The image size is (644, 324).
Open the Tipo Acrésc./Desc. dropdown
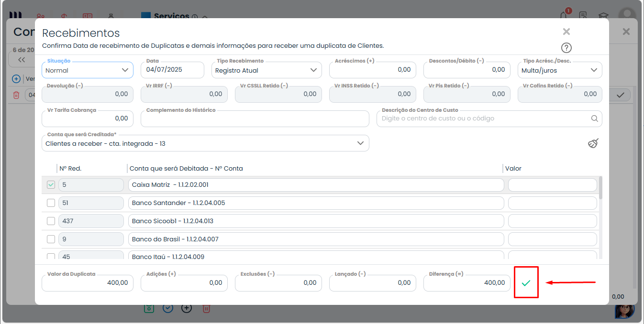[560, 70]
